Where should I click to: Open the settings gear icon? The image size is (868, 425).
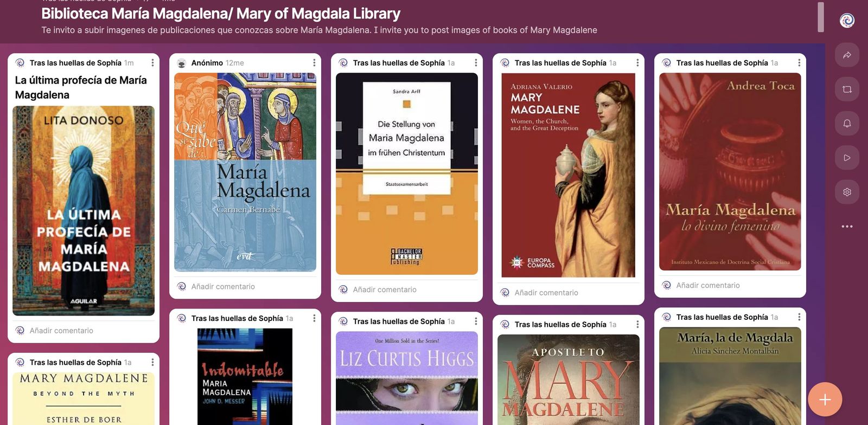pyautogui.click(x=847, y=192)
